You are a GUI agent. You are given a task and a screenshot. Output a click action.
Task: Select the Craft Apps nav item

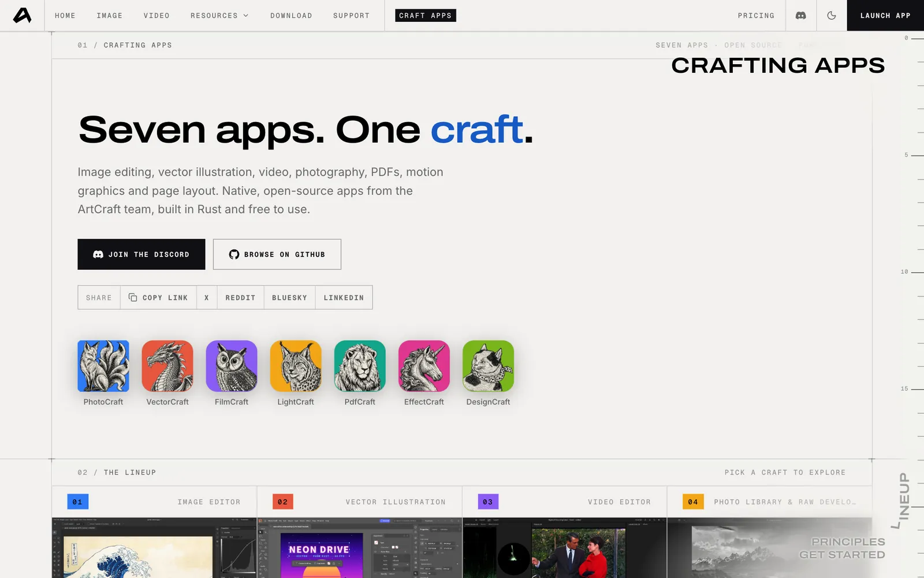pyautogui.click(x=426, y=16)
